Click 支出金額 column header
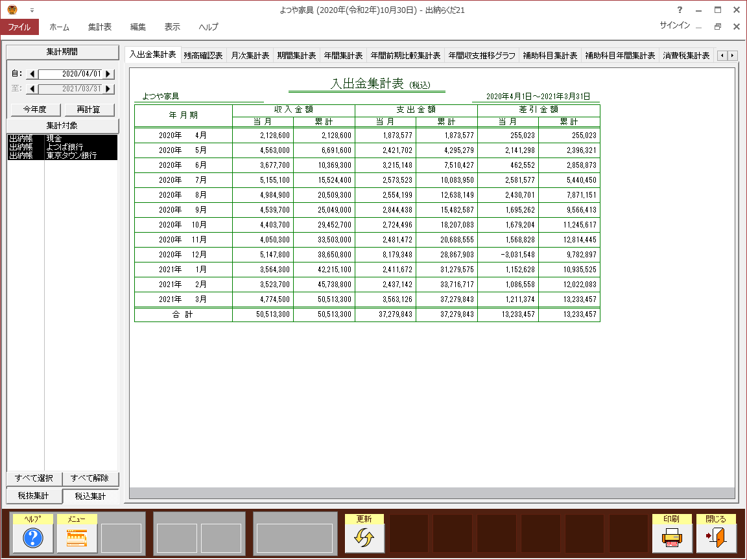This screenshot has height=560, width=747. click(x=416, y=110)
